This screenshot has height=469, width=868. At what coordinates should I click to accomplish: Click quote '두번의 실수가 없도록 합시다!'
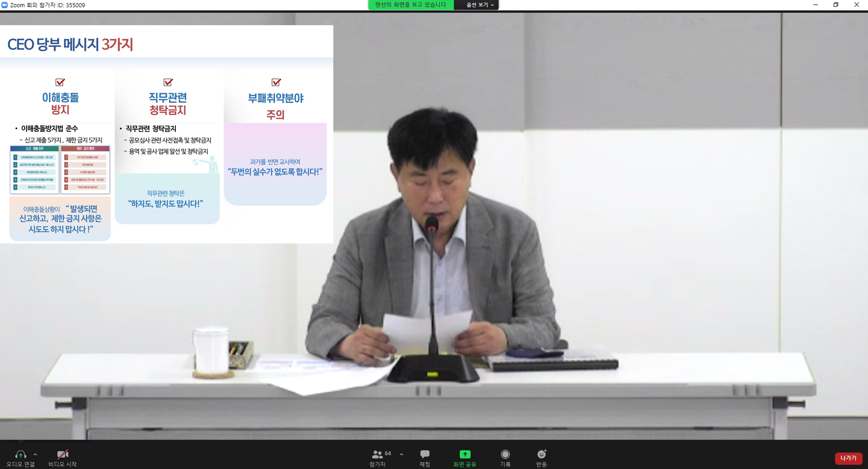click(275, 172)
